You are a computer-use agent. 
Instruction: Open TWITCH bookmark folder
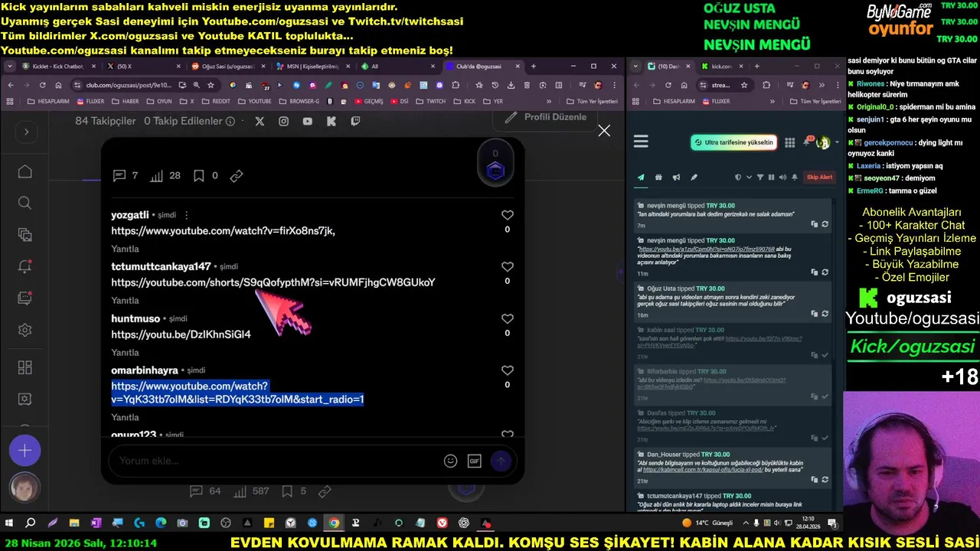[x=431, y=101]
